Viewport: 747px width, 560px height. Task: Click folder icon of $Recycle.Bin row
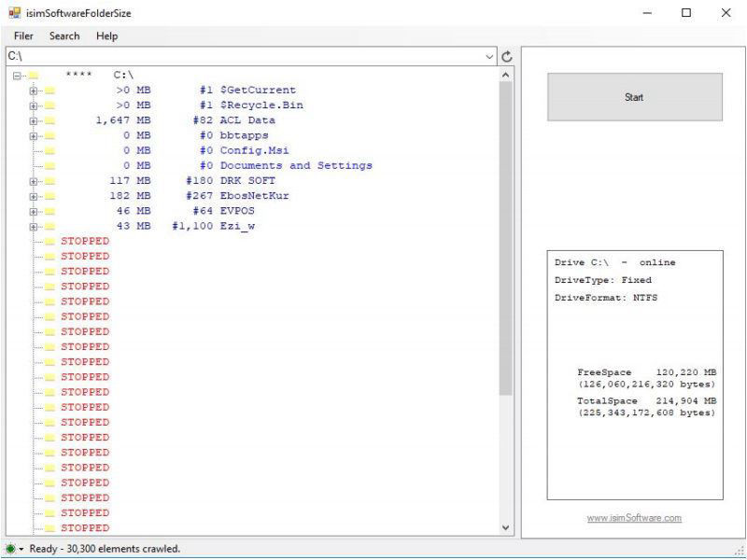tap(50, 105)
